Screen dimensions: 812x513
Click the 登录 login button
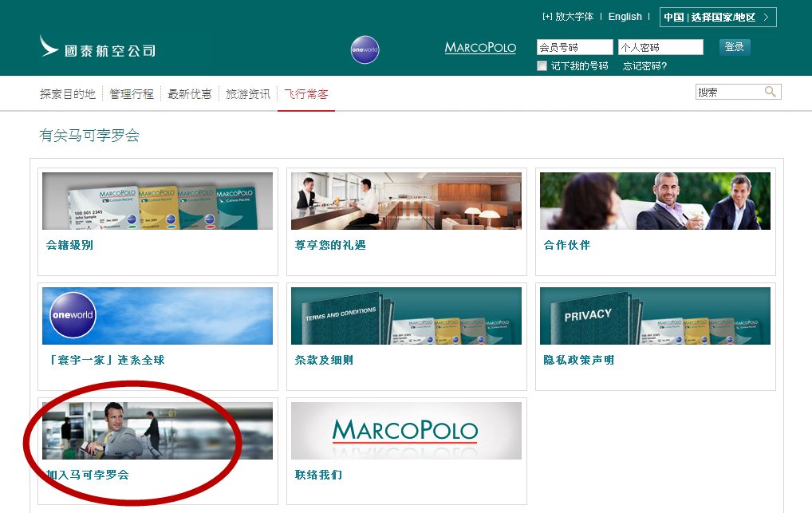pos(734,46)
